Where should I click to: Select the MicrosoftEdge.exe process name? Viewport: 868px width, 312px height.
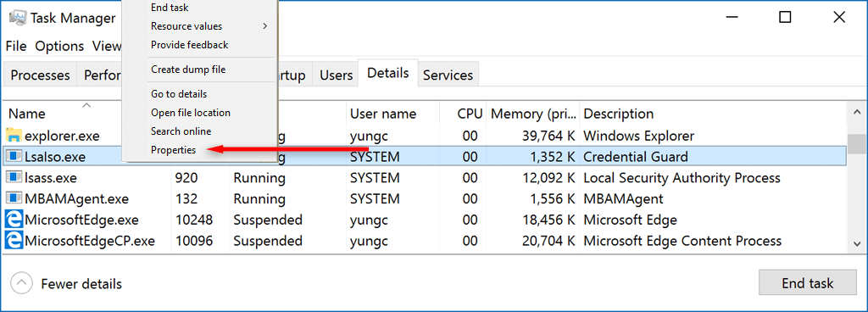[81, 220]
